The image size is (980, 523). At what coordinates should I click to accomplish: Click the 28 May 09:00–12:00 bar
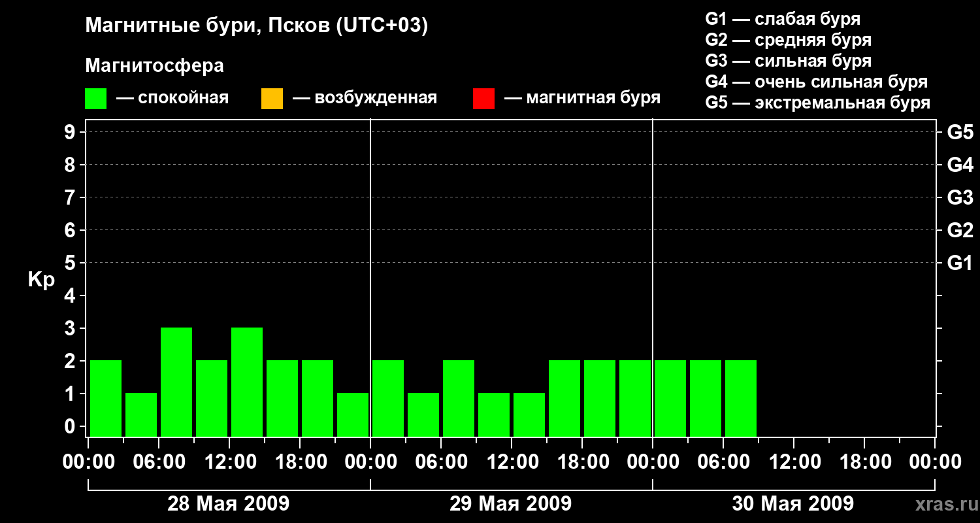[212, 398]
